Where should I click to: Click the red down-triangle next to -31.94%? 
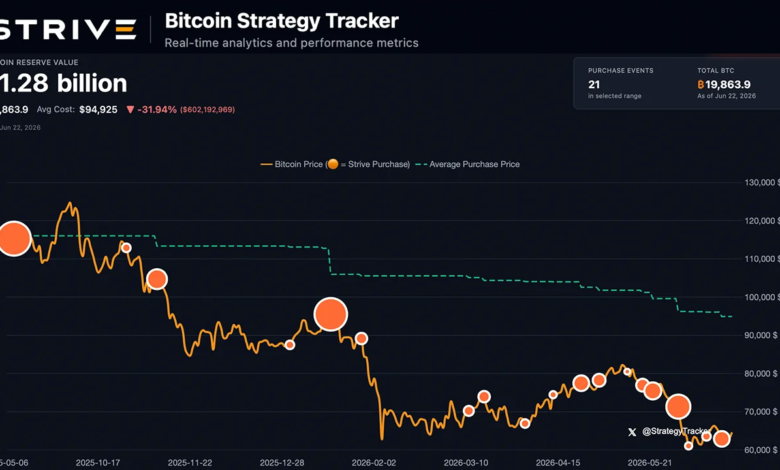coord(130,109)
